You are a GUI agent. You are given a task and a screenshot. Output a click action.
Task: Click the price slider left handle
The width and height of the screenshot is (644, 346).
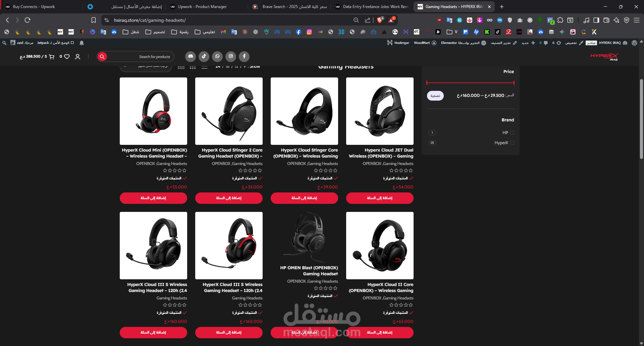(x=427, y=83)
